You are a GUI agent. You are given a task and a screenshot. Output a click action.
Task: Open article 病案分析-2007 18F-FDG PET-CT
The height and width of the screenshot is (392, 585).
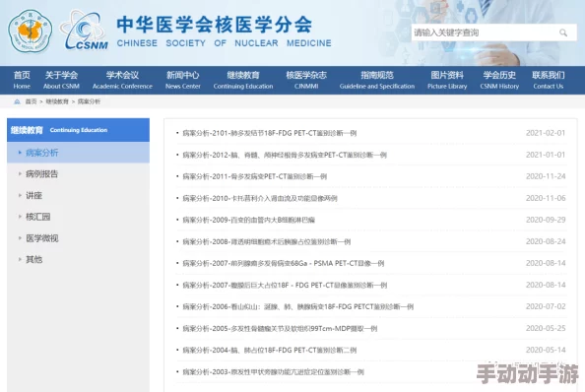[285, 285]
